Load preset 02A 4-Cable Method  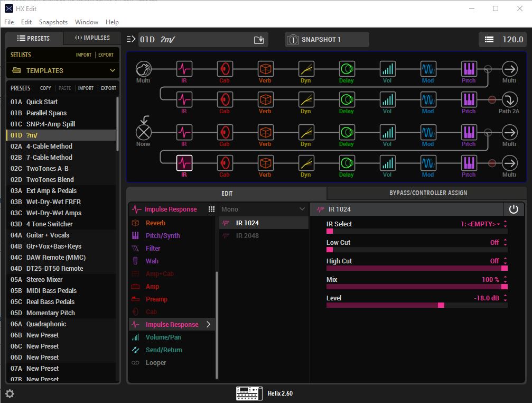point(61,146)
